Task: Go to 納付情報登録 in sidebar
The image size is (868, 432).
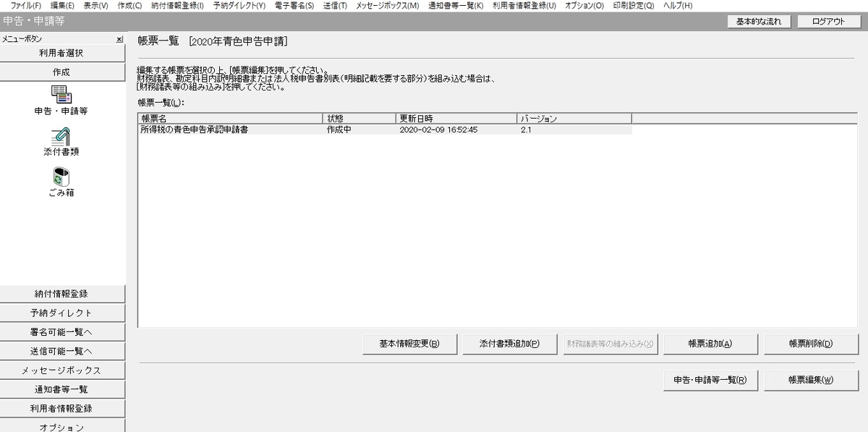Action: click(x=61, y=294)
